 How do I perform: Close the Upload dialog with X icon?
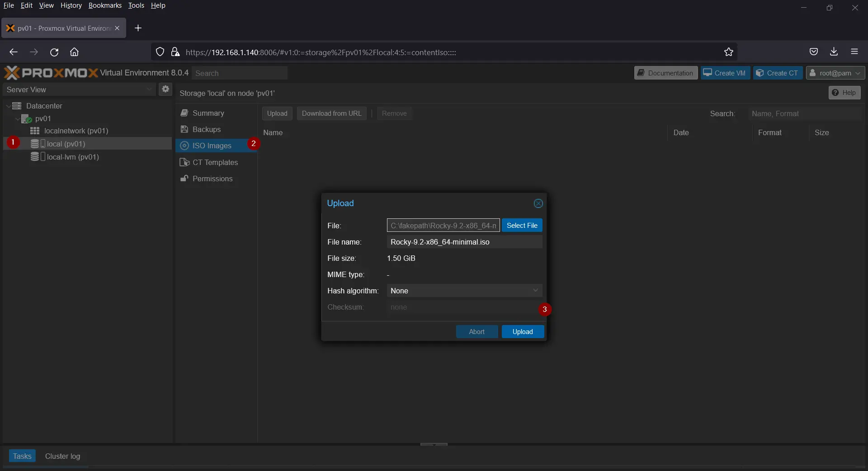(538, 203)
